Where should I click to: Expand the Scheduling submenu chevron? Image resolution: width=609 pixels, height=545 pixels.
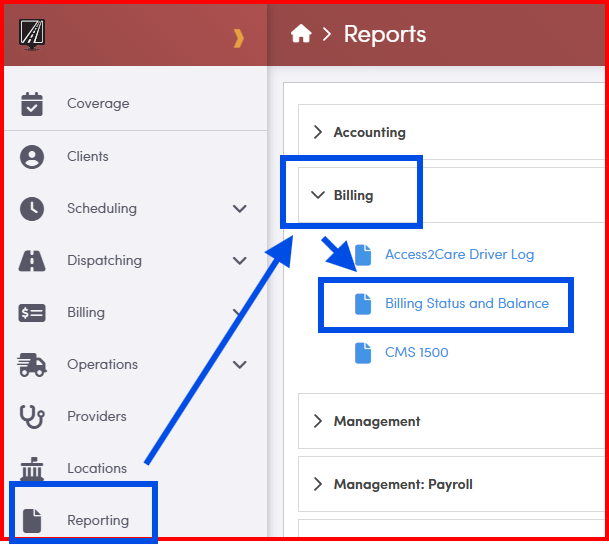pyautogui.click(x=239, y=209)
